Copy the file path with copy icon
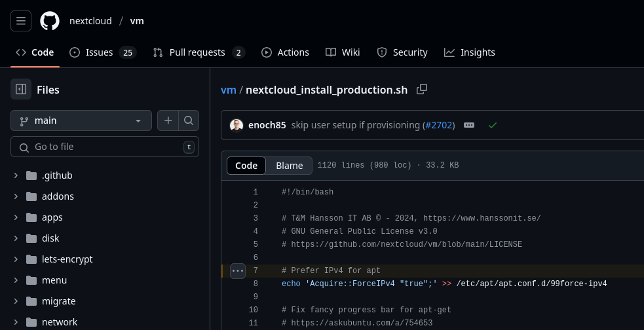This screenshot has height=330, width=644. [x=422, y=89]
